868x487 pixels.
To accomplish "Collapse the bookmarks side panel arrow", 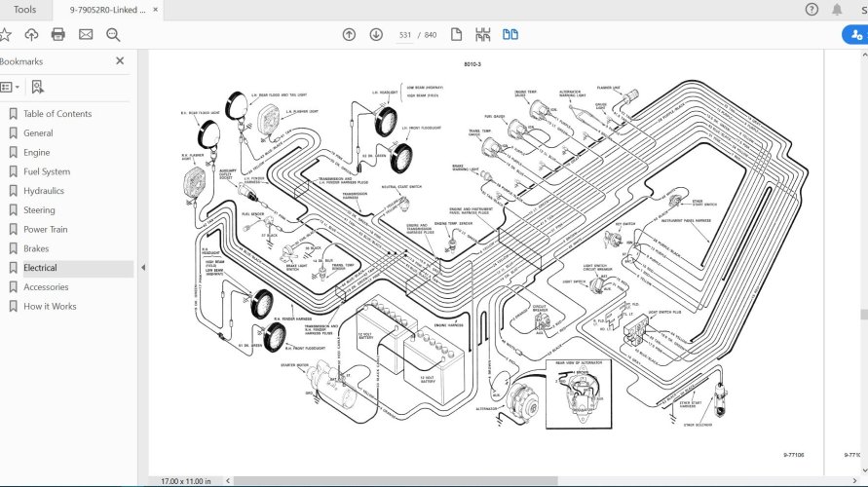I will [143, 268].
